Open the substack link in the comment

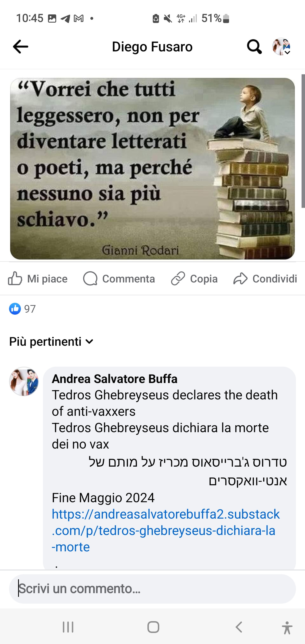[x=166, y=530]
